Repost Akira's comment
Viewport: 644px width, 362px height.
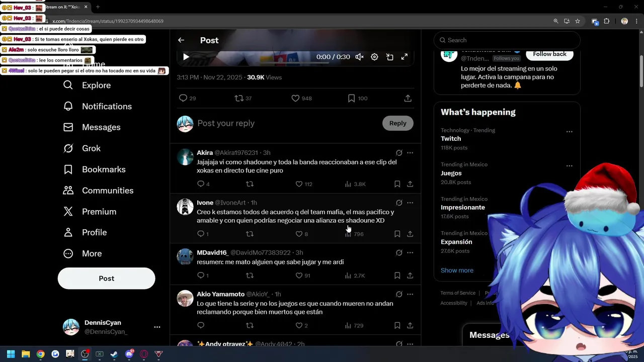coord(250,184)
